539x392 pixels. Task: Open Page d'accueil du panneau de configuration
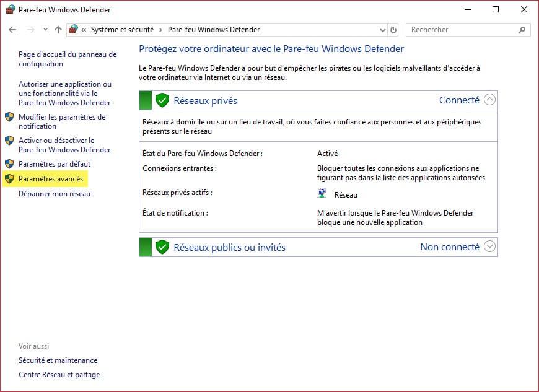coord(68,59)
